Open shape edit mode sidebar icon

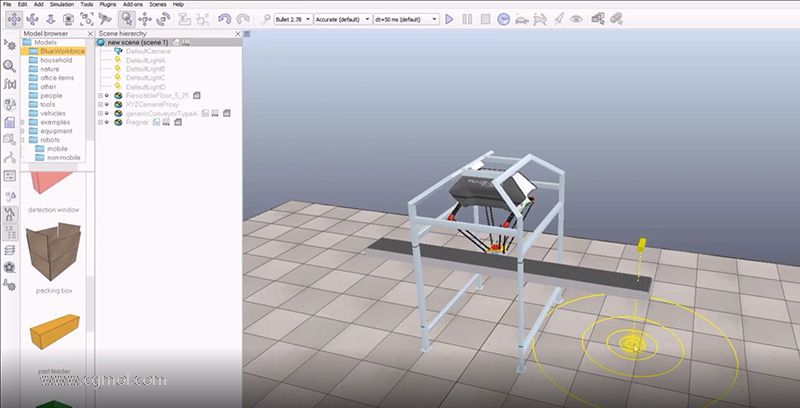point(9,139)
